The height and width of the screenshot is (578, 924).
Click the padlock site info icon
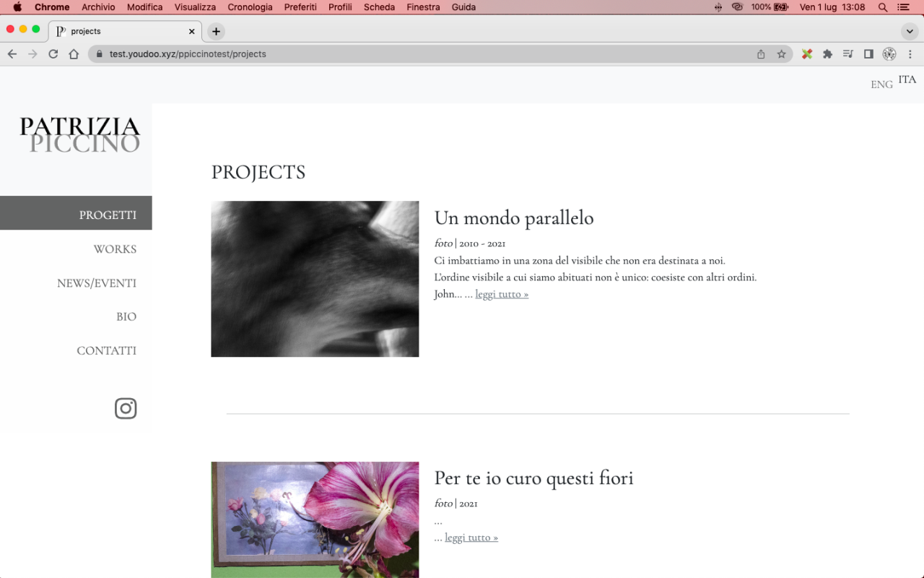(99, 54)
